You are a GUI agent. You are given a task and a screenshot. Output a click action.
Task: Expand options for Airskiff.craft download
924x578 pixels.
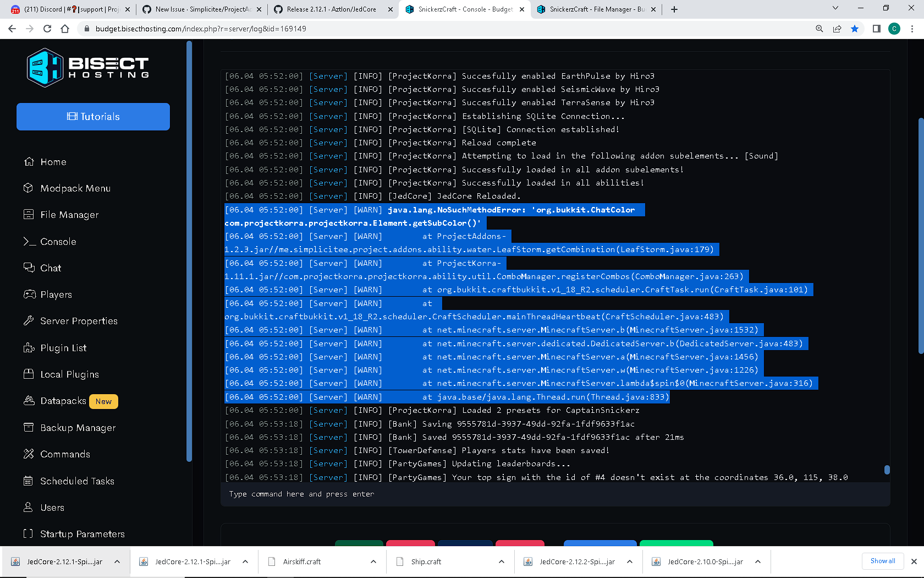pos(373,561)
